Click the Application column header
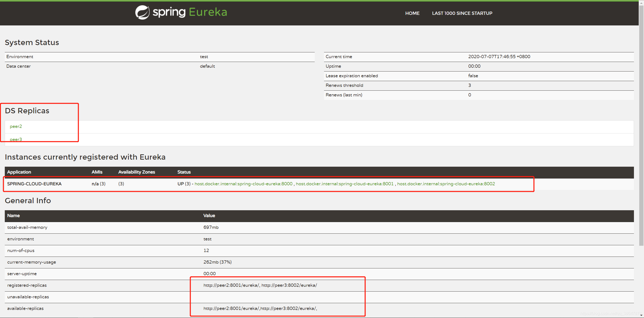Image resolution: width=644 pixels, height=318 pixels. [x=19, y=172]
